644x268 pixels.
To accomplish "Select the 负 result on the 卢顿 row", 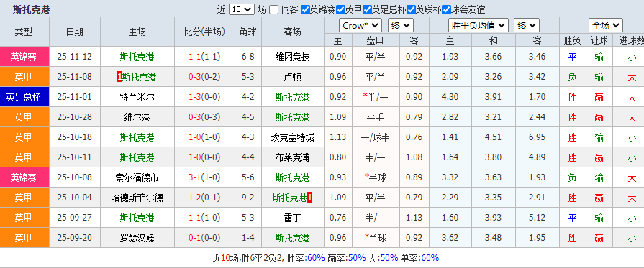I will tap(572, 77).
